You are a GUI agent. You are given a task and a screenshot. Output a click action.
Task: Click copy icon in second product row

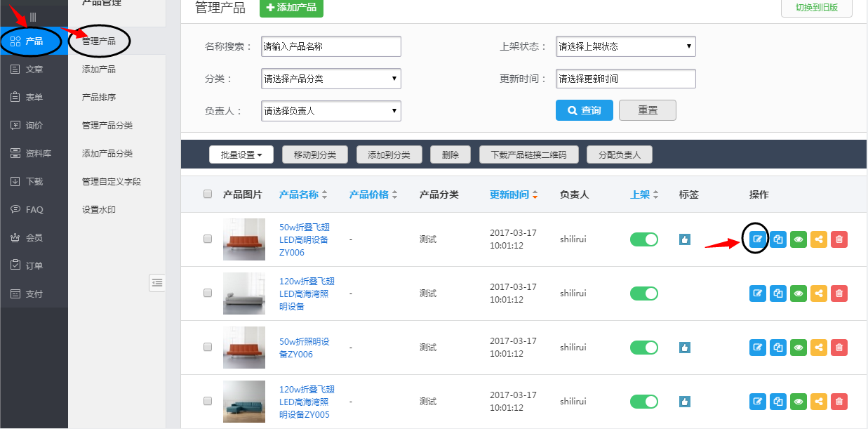point(777,293)
